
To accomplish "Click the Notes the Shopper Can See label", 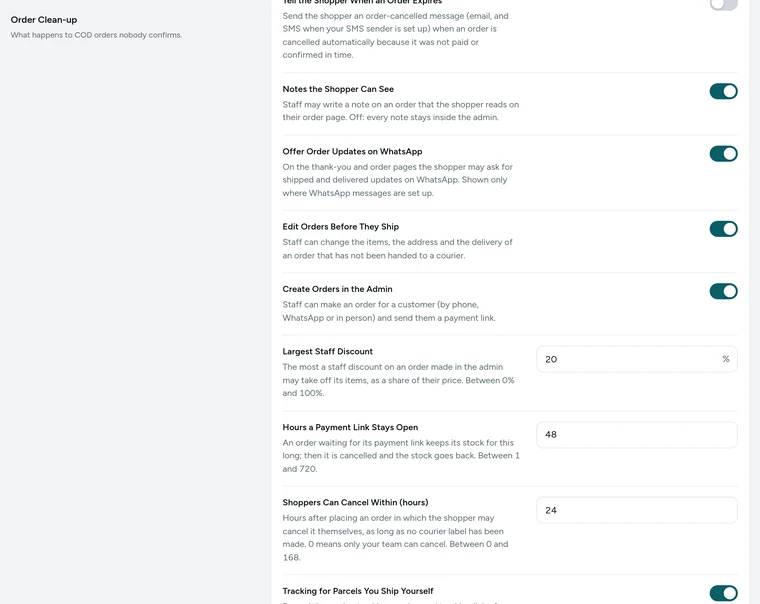I will [338, 89].
